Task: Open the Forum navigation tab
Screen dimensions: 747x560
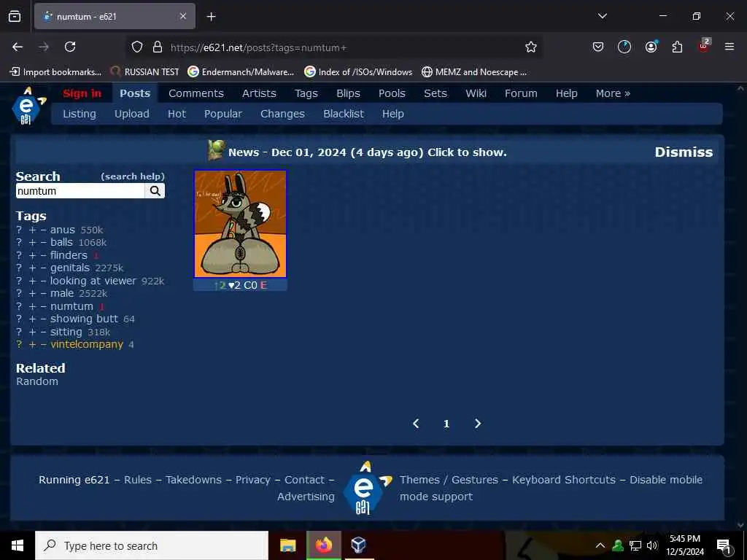Action: coord(521,93)
